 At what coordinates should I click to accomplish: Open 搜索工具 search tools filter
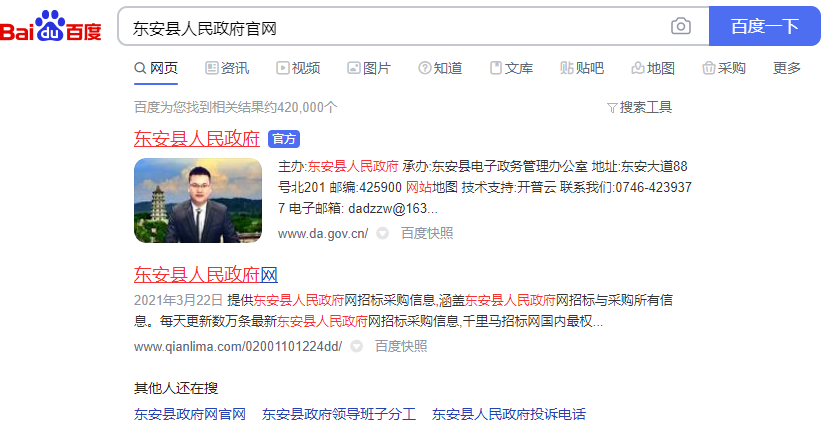point(639,108)
